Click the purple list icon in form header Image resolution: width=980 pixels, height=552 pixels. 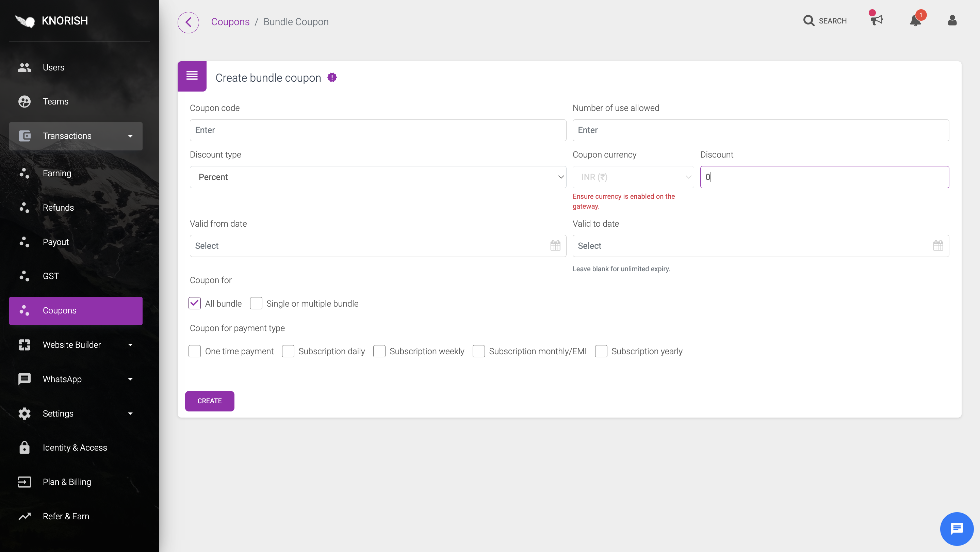pyautogui.click(x=192, y=76)
